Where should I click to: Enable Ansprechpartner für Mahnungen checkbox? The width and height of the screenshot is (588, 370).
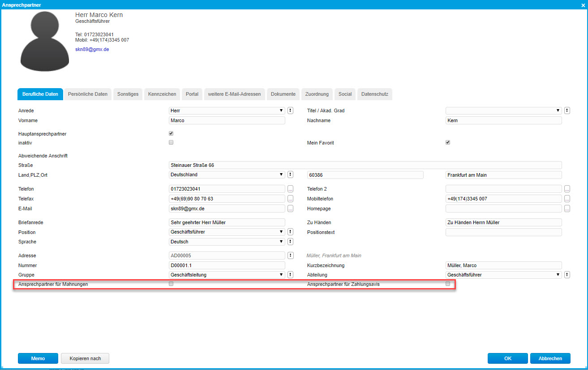pos(171,284)
